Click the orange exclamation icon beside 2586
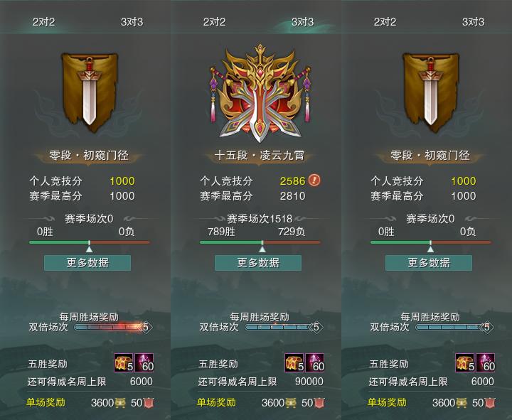The width and height of the screenshot is (512, 420). [314, 180]
